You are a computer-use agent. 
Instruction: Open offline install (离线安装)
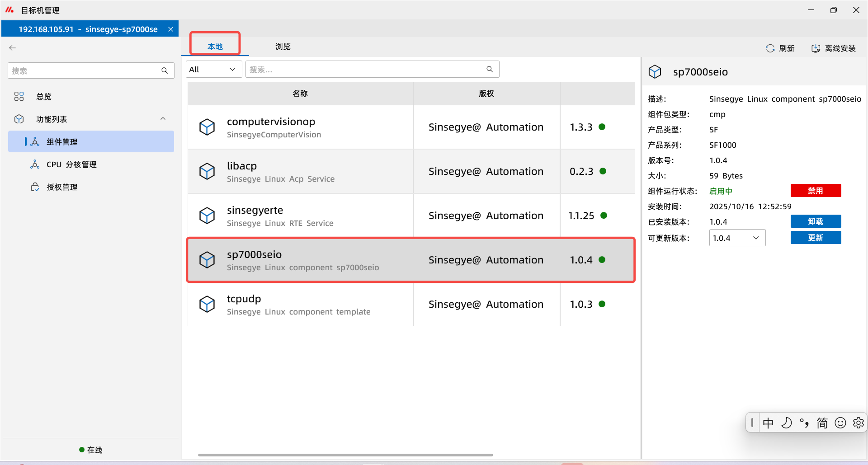[x=834, y=48]
